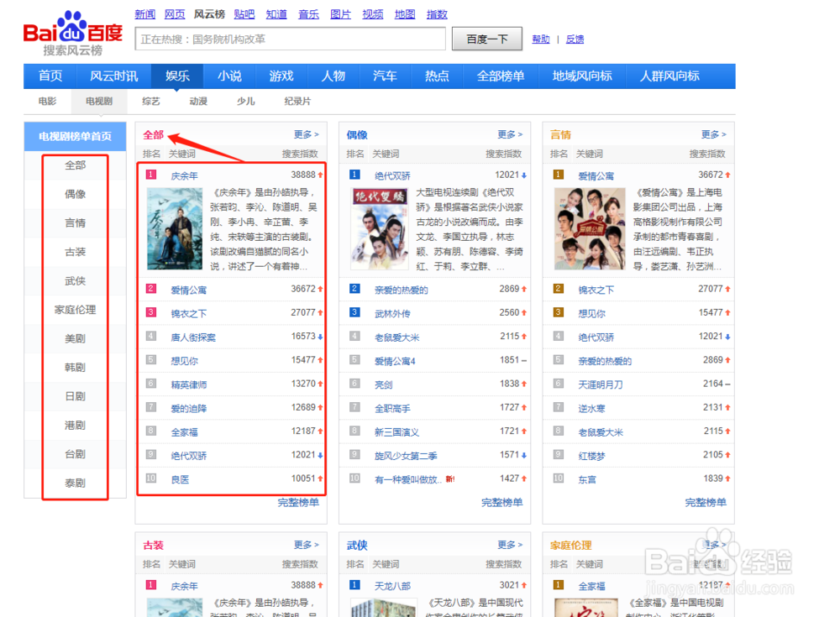Select 港剧 in the left sidebar
Image resolution: width=840 pixels, height=617 pixels.
pyautogui.click(x=75, y=426)
